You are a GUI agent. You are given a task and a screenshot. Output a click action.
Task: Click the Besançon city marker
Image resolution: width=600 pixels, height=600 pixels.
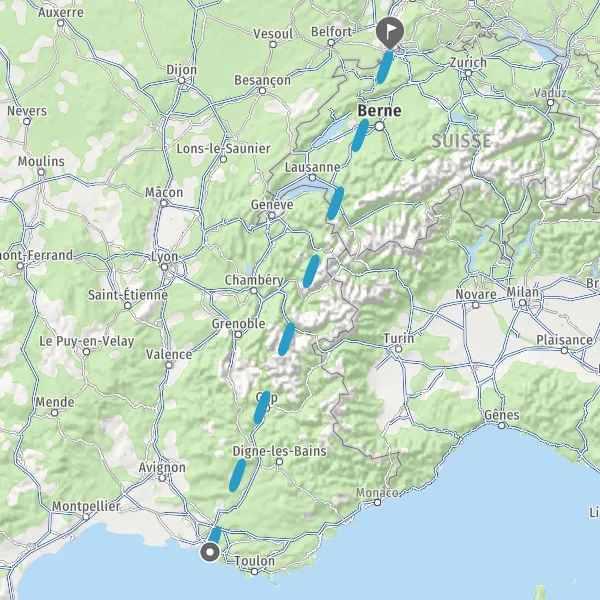[262, 91]
